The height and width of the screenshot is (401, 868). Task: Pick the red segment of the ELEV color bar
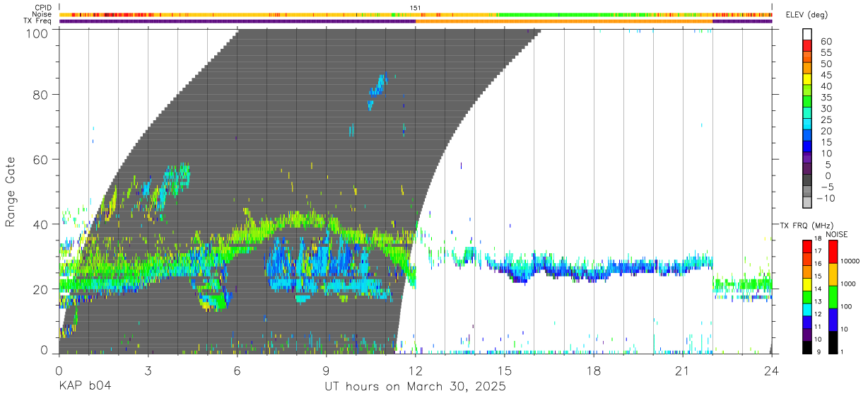pyautogui.click(x=807, y=47)
